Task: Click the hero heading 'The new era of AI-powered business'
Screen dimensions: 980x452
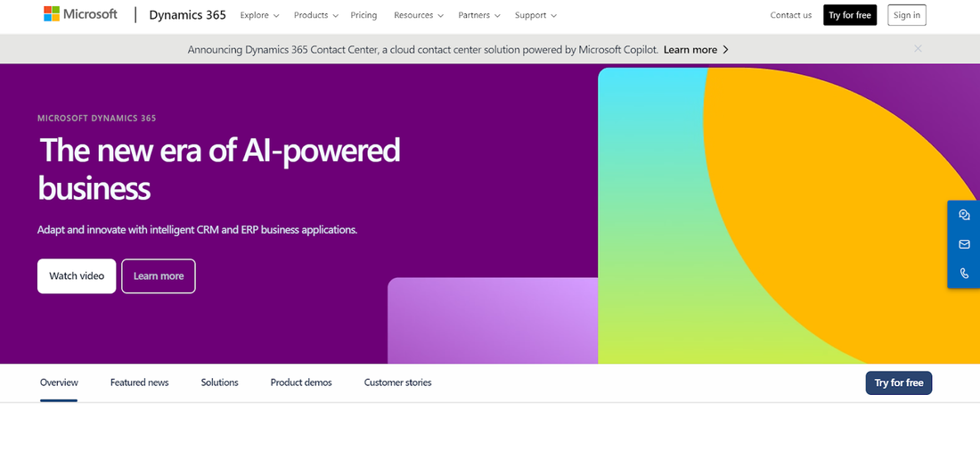Action: click(x=219, y=168)
